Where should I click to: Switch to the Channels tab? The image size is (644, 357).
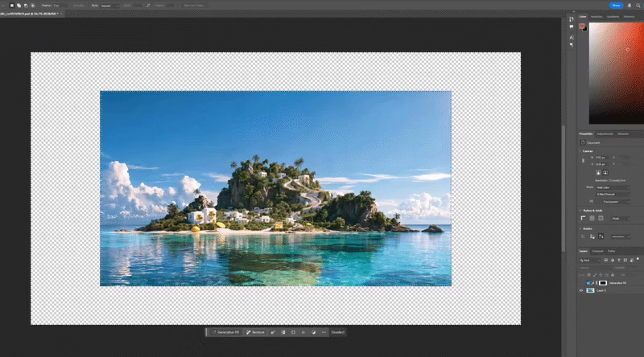click(597, 251)
